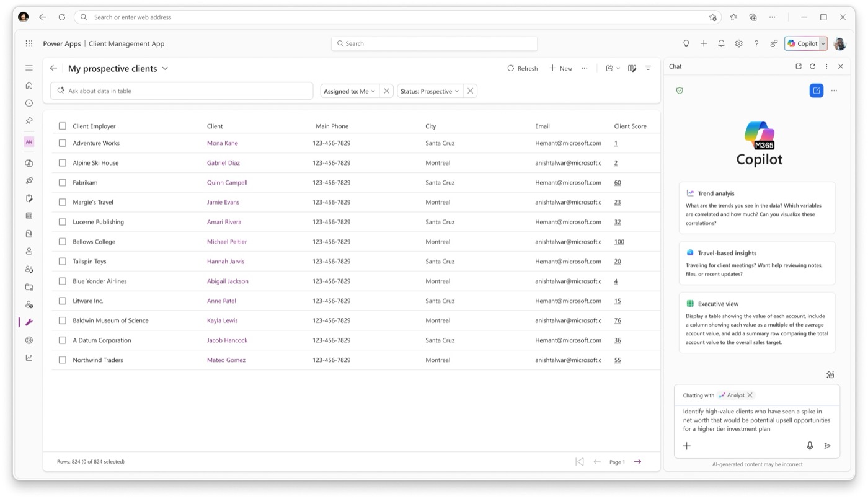Open Pinned items in sidebar
Screen dimensions: 868x499
(x=29, y=120)
